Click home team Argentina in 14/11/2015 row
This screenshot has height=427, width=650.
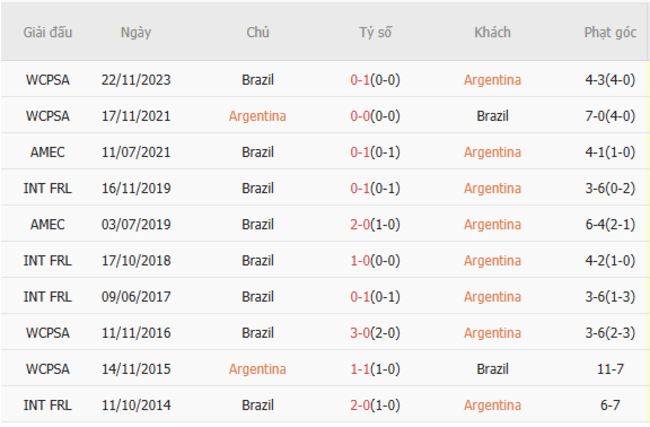257,369
